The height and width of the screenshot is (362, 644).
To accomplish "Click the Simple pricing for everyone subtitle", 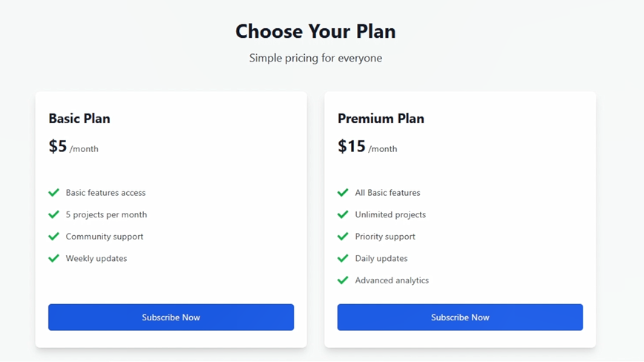I will tap(315, 58).
